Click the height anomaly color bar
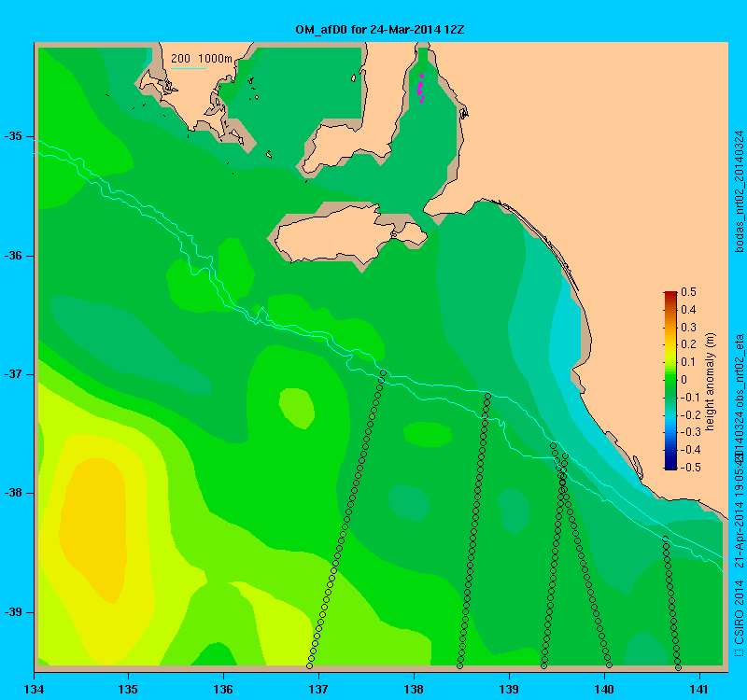The width and height of the screenshot is (747, 700). pyautogui.click(x=670, y=381)
